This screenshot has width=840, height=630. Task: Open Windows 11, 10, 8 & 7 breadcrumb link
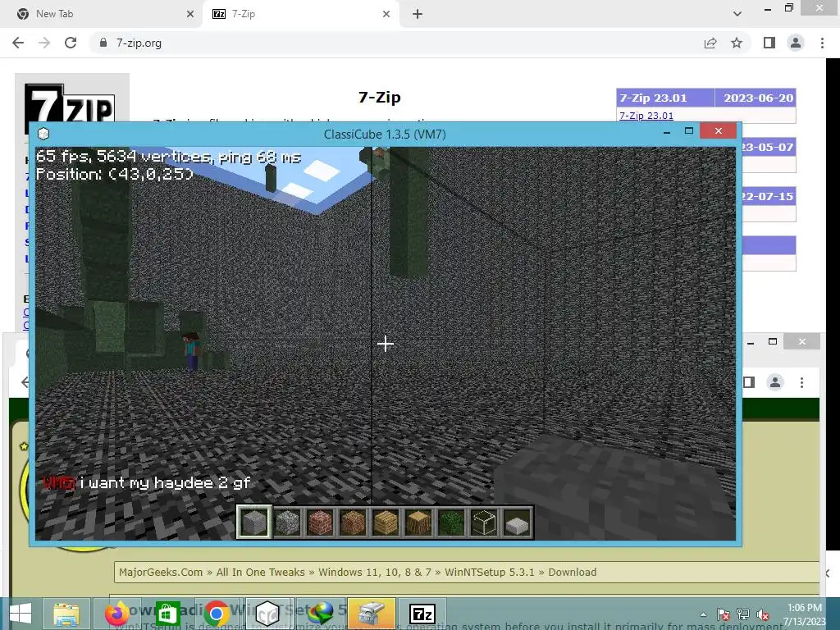click(375, 572)
